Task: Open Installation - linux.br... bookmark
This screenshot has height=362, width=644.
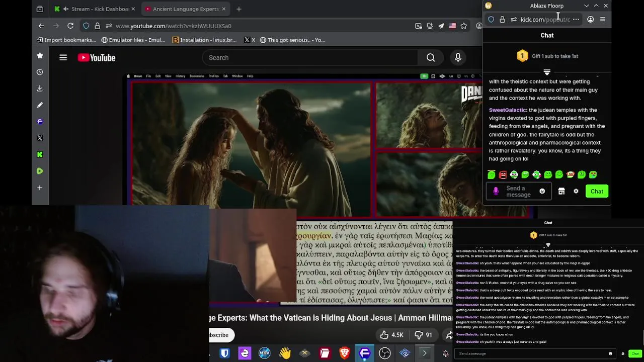Action: click(204, 40)
